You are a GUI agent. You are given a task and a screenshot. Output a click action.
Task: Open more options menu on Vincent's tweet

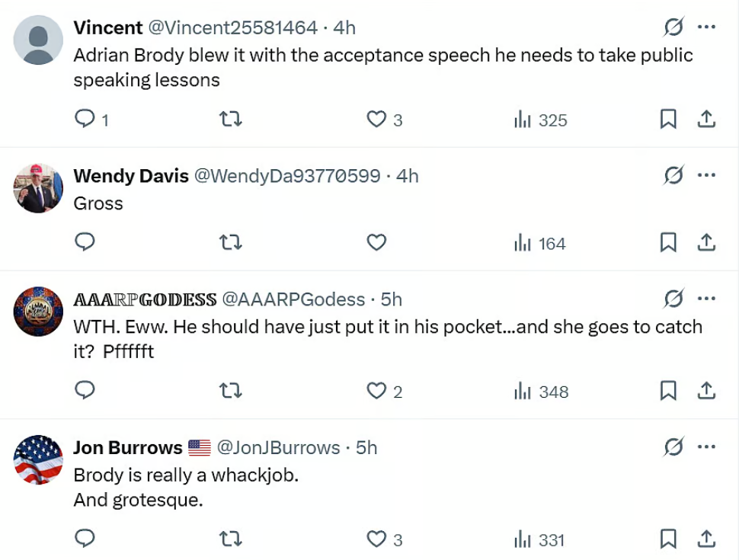coord(706,27)
